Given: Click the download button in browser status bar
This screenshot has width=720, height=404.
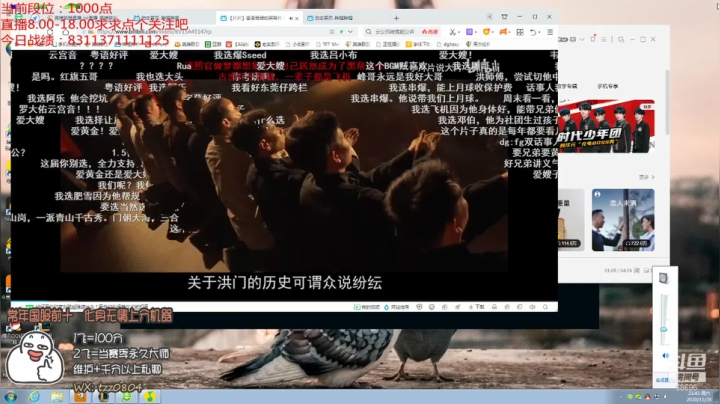Looking at the screenshot, I should point(477,307).
